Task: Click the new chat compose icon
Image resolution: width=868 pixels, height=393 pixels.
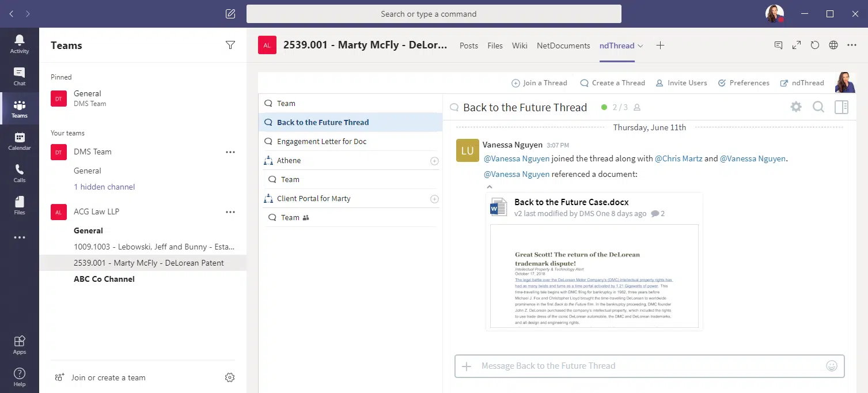Action: (230, 14)
